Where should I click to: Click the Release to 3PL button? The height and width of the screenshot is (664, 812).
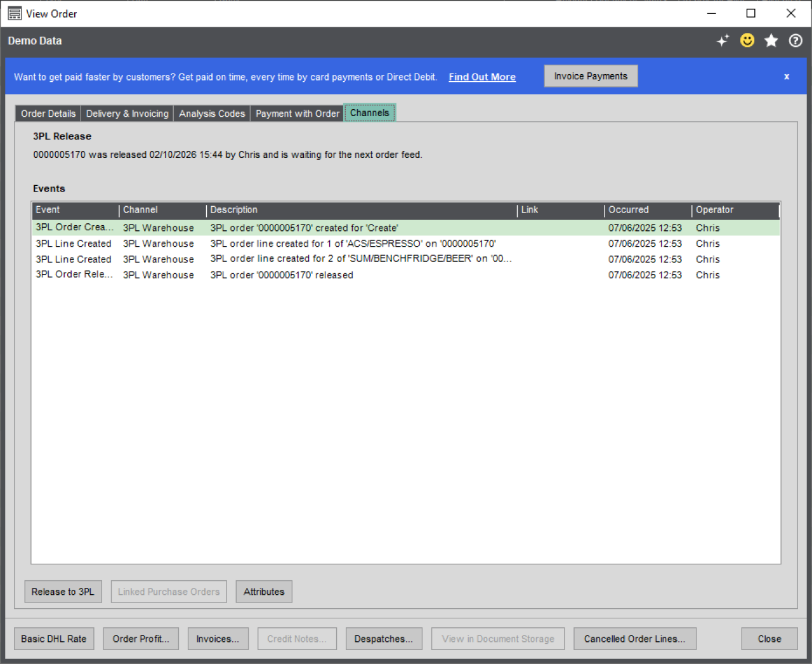coord(63,592)
